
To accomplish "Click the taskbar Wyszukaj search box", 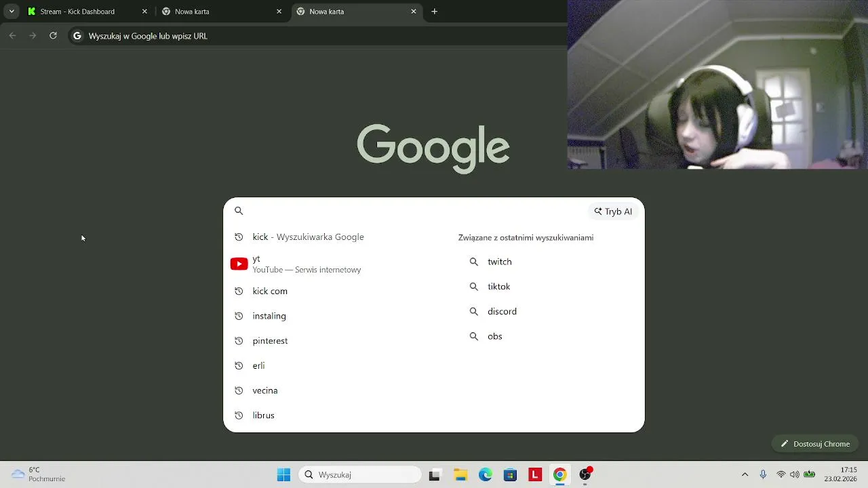I will click(361, 474).
